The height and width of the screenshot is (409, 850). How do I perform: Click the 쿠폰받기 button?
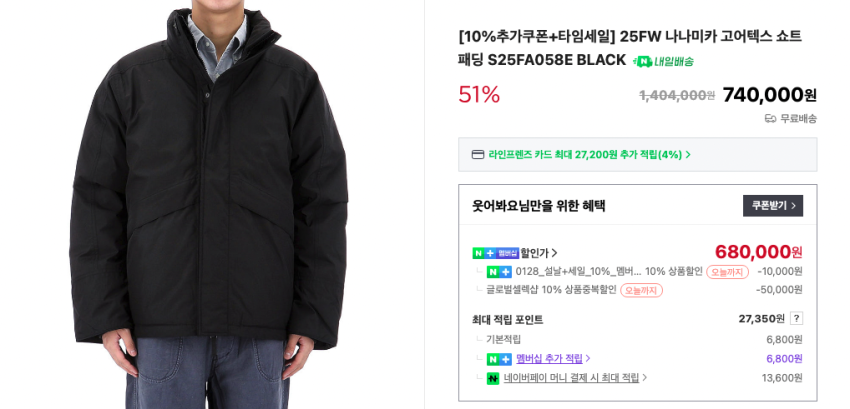click(772, 206)
